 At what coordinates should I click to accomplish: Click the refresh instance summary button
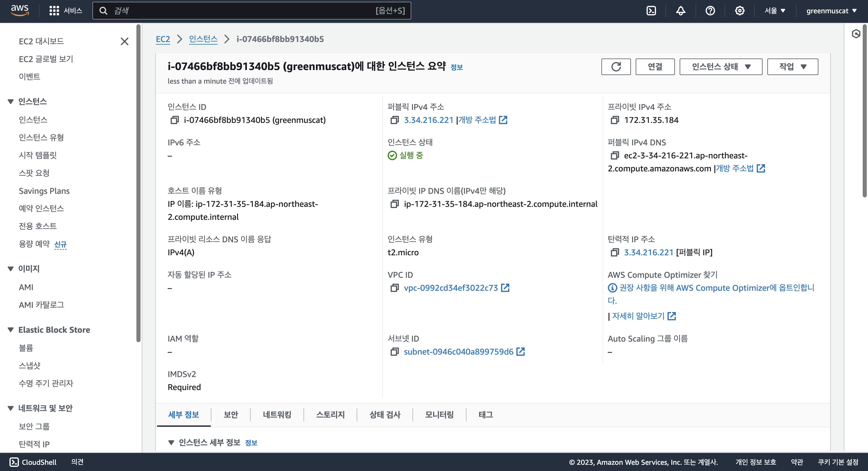(616, 66)
